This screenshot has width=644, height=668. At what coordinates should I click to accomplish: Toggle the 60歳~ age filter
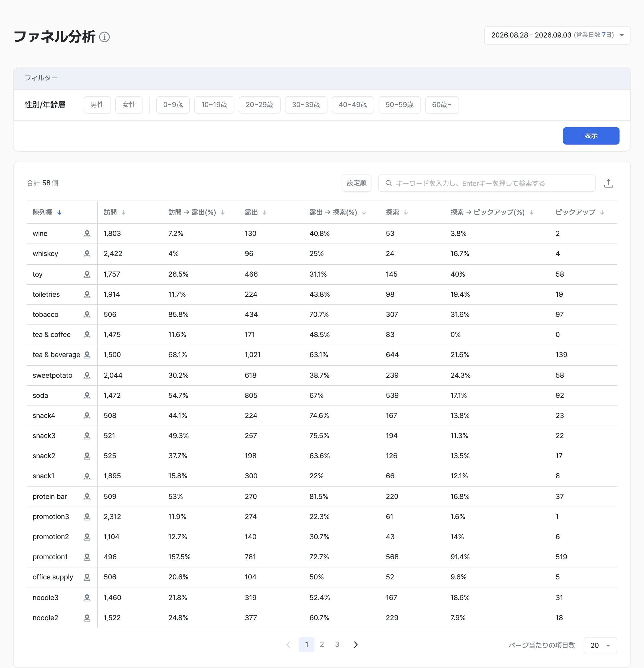coord(442,105)
